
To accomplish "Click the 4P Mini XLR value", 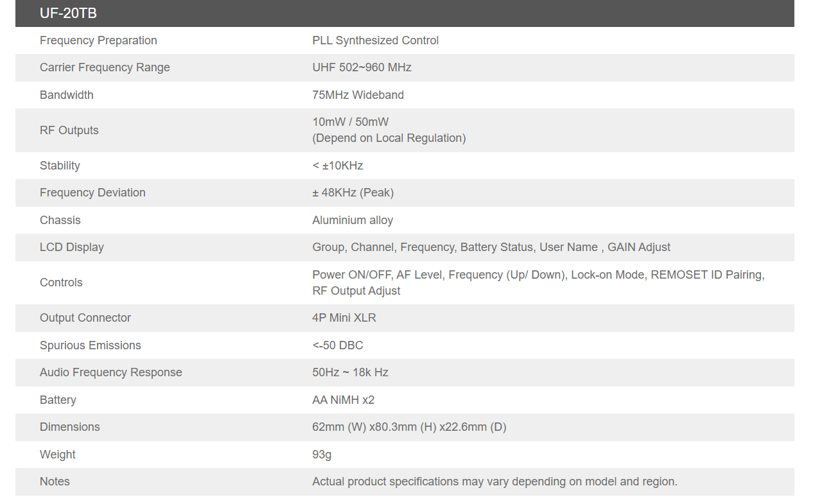I will [344, 318].
